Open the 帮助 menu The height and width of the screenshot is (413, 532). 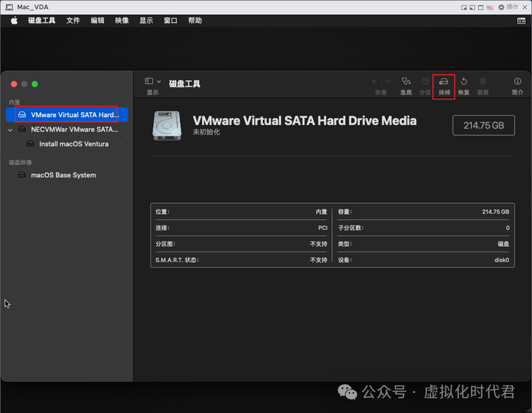(195, 20)
